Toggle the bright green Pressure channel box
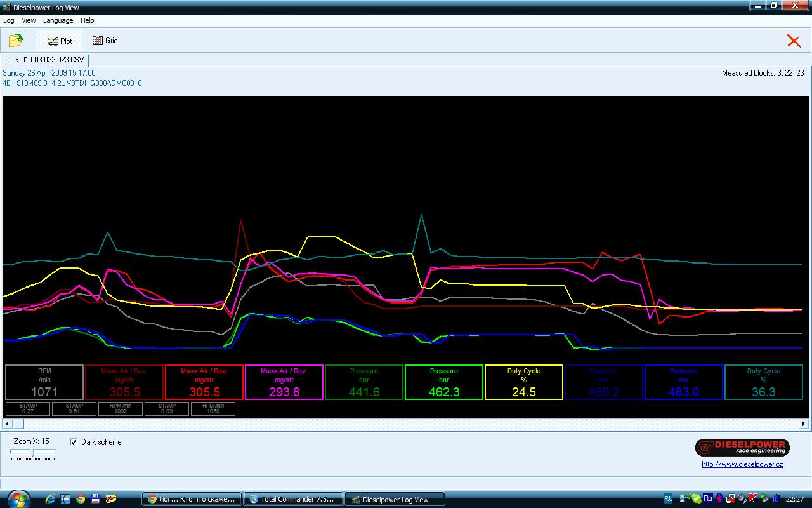 pos(443,382)
